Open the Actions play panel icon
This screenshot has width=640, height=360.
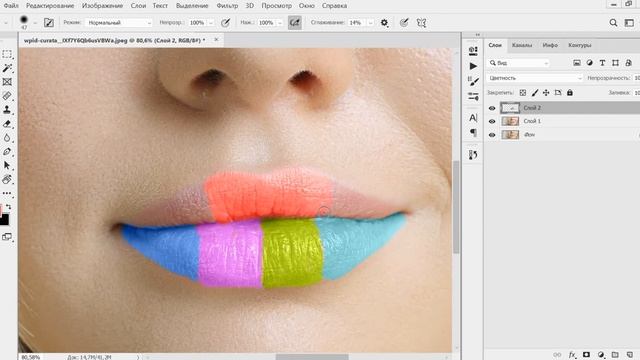473,66
